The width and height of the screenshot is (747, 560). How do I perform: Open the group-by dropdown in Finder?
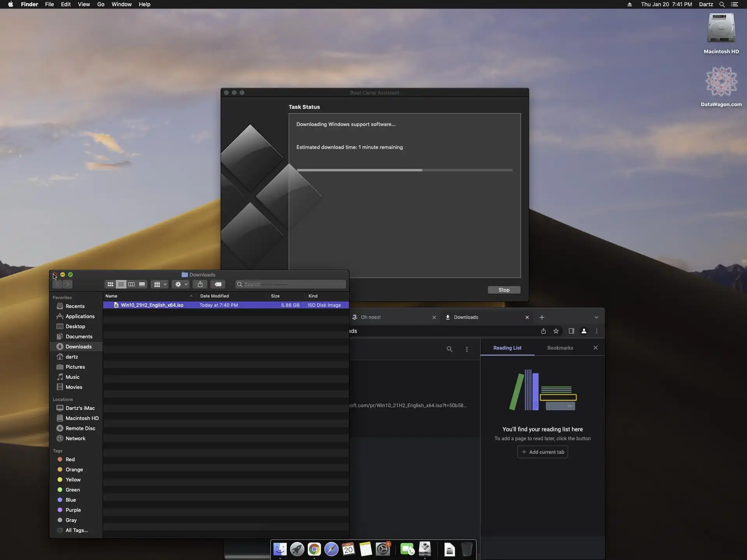click(x=160, y=284)
